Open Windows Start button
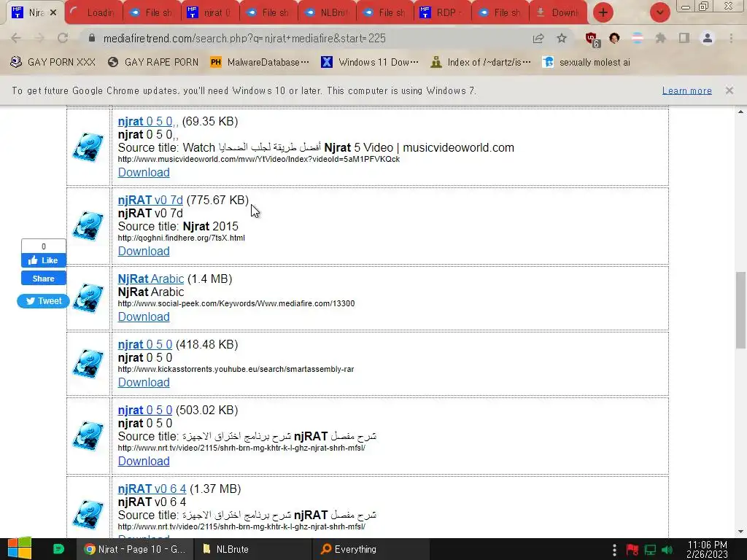Screen dimensions: 747x560 [x=20, y=549]
